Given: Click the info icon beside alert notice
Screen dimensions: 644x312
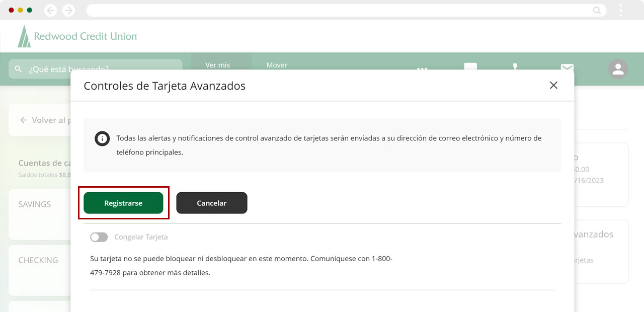Looking at the screenshot, I should pos(102,138).
